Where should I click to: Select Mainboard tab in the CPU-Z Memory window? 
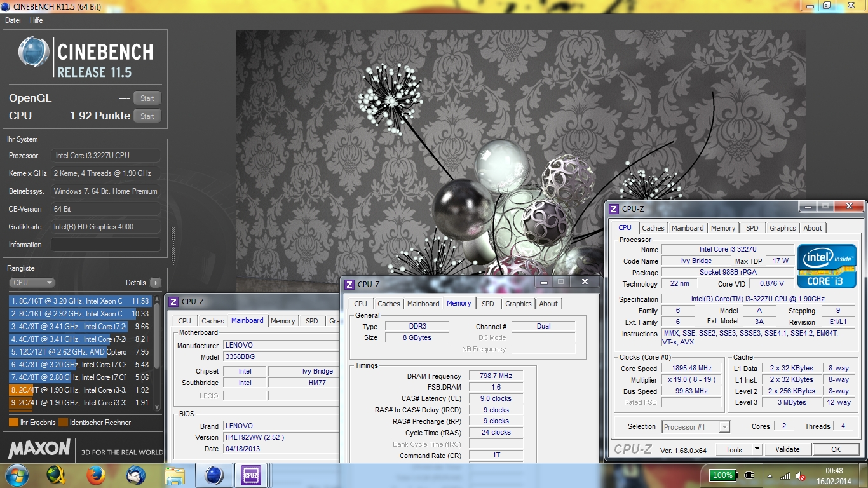pyautogui.click(x=423, y=304)
